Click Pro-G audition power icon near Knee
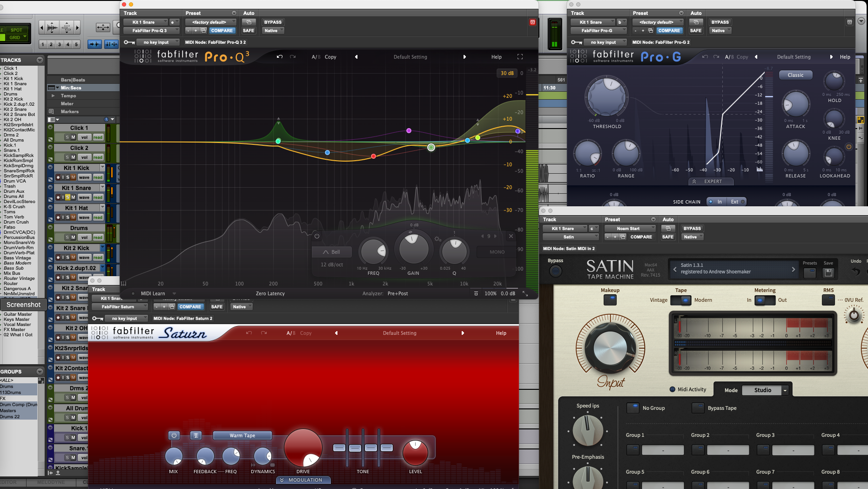Viewport: 868px width, 489px height. tap(848, 147)
